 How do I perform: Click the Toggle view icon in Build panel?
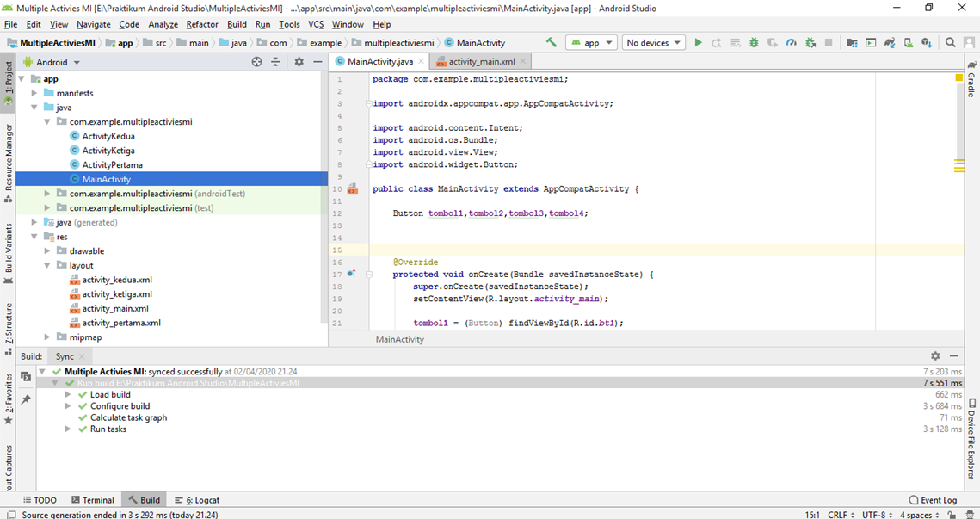click(x=26, y=376)
